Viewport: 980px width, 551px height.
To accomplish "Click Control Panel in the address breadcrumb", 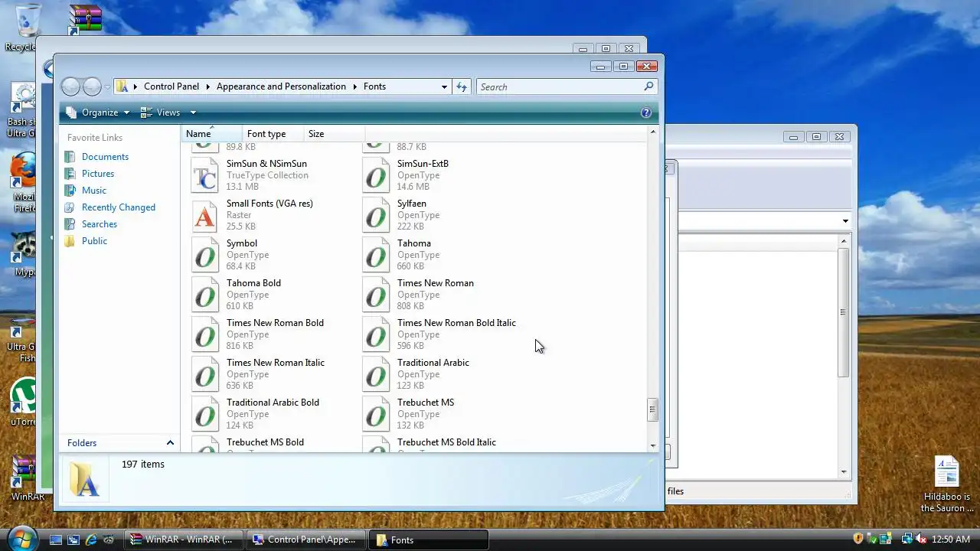I will [x=171, y=86].
